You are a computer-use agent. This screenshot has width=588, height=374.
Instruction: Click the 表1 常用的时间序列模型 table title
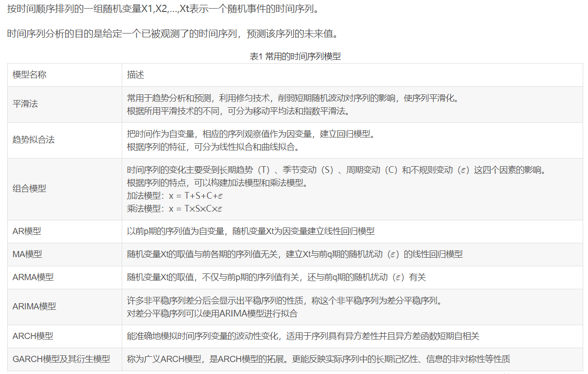pos(294,57)
